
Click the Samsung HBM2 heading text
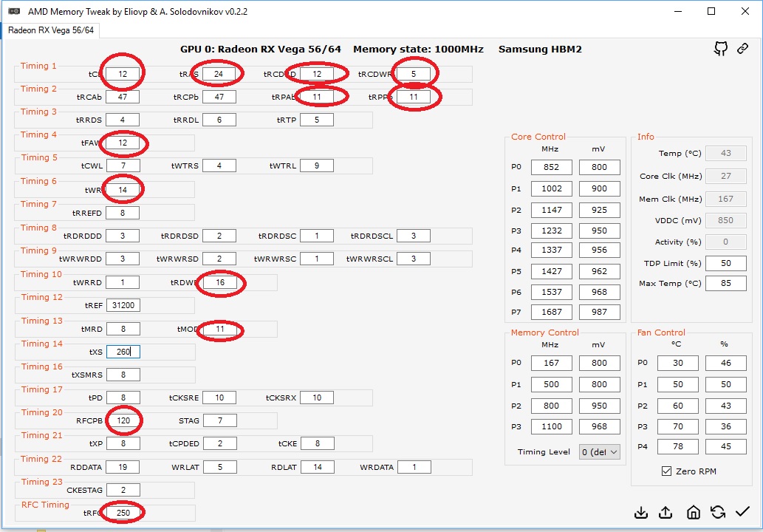(540, 50)
